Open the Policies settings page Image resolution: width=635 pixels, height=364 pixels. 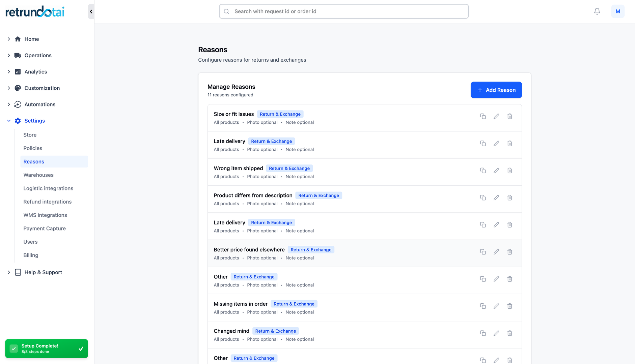tap(33, 148)
